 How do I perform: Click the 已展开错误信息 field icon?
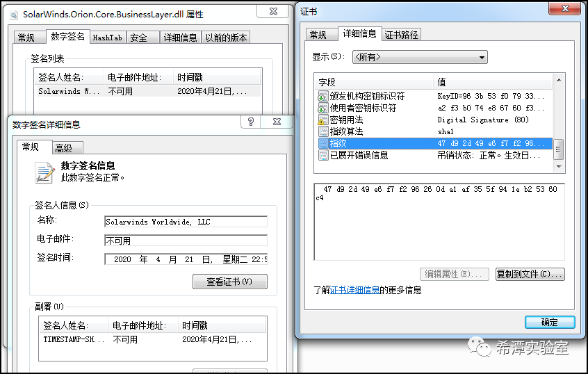click(323, 155)
